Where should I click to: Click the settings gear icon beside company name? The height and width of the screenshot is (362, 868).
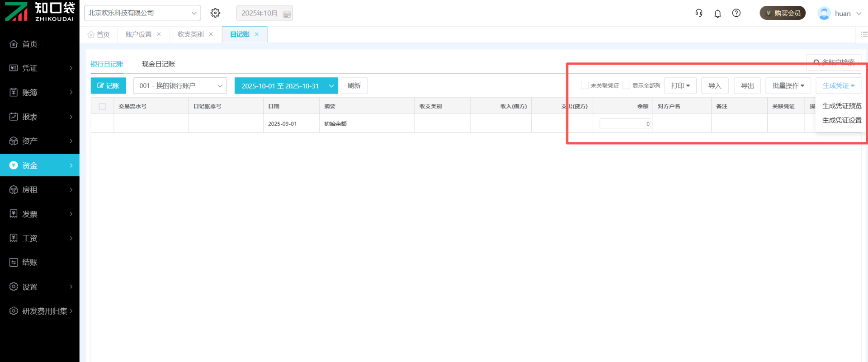pos(215,13)
